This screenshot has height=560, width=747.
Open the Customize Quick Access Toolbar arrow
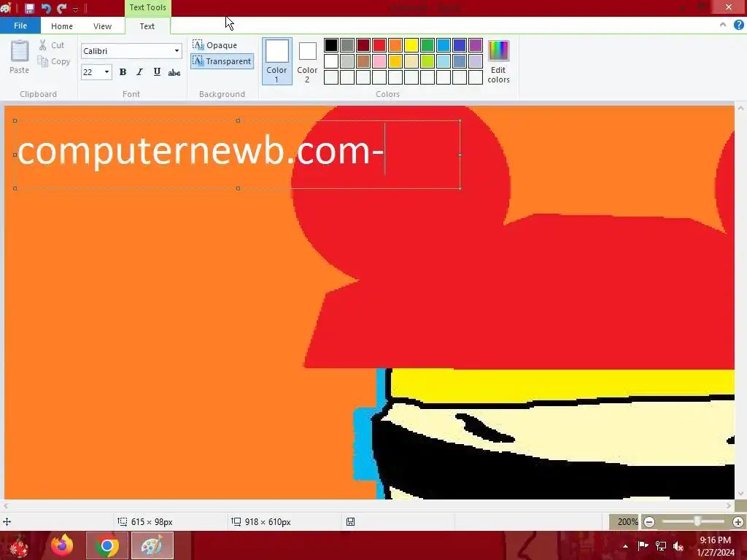pyautogui.click(x=75, y=9)
